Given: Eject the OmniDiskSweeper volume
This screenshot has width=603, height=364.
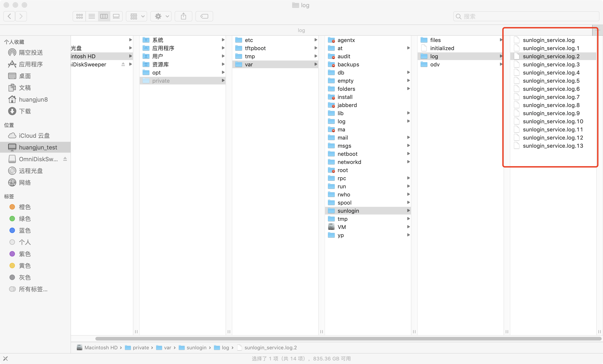Looking at the screenshot, I should pyautogui.click(x=65, y=159).
